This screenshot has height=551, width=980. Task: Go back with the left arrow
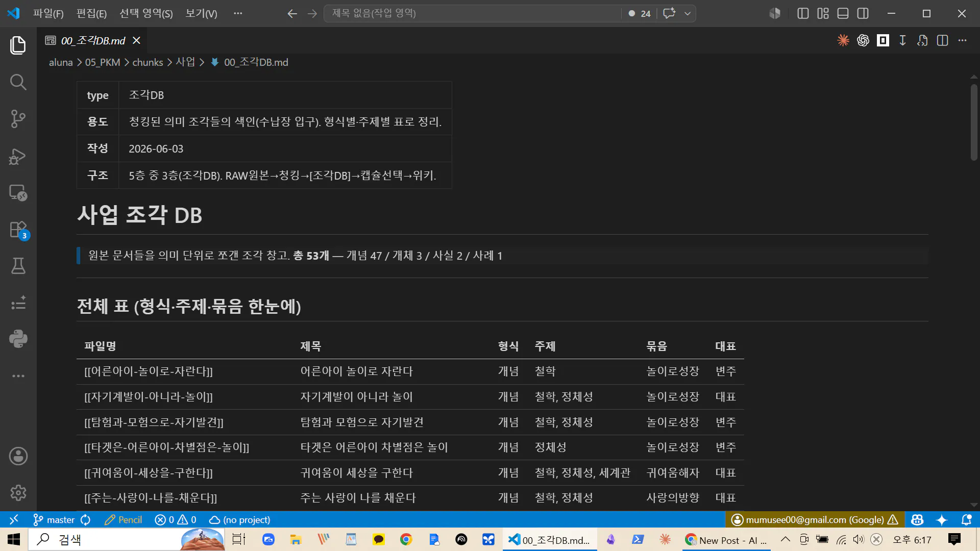(292, 13)
